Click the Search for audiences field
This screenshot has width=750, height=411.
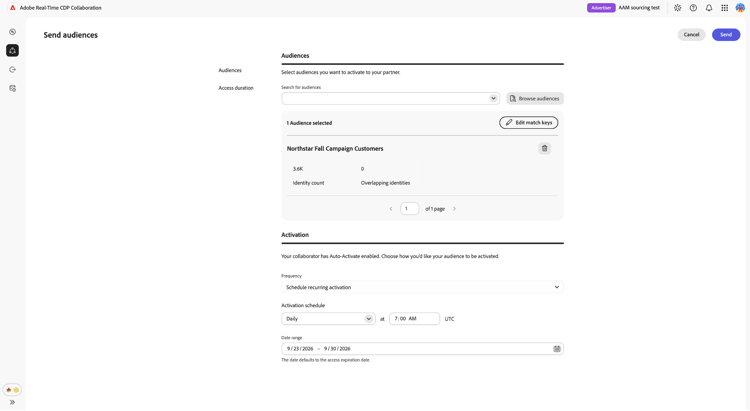click(390, 99)
